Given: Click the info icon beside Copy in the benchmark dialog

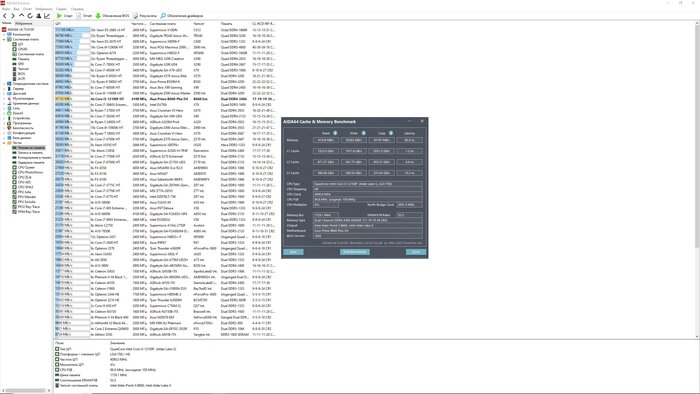Looking at the screenshot, I should tap(391, 133).
